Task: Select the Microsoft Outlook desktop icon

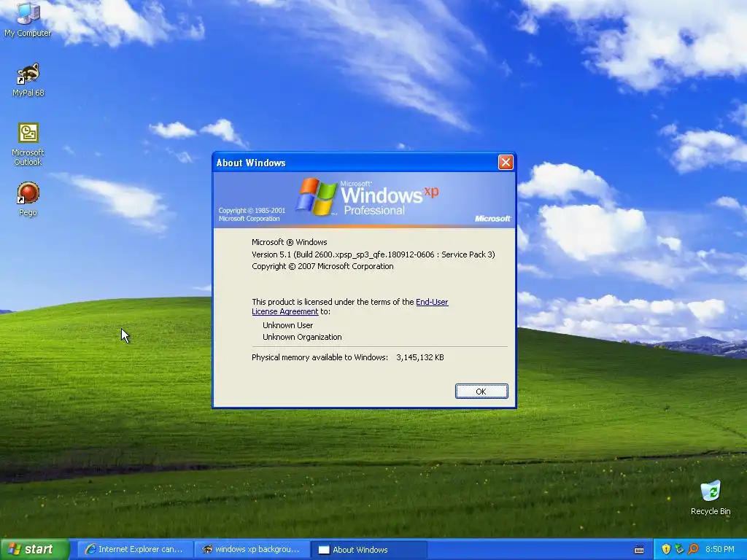Action: coord(28,144)
